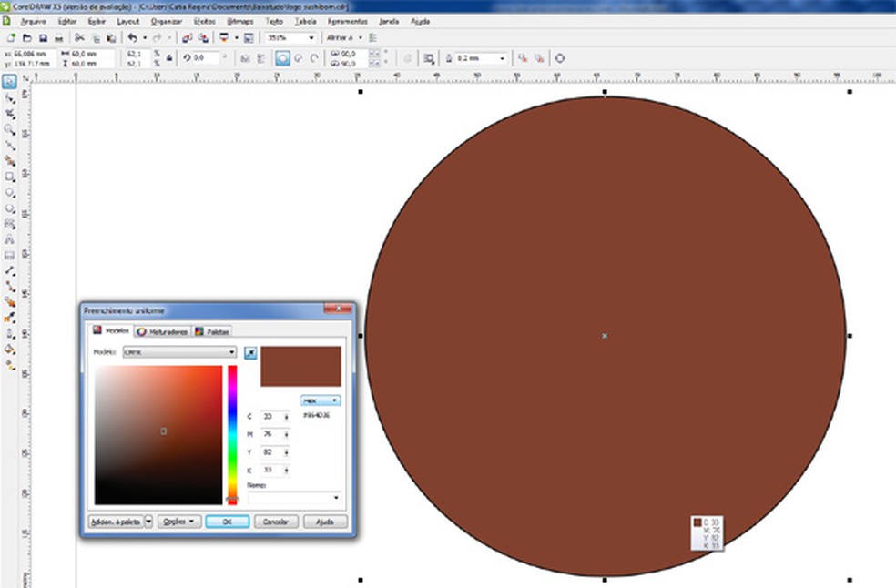
Task: Click the Undo arrow icon
Action: (132, 38)
